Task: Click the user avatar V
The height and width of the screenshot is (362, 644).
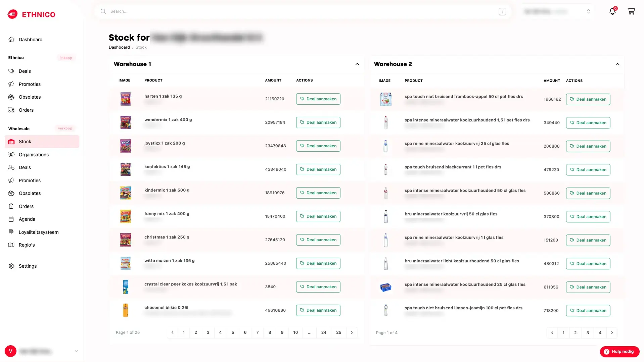Action: (x=10, y=351)
